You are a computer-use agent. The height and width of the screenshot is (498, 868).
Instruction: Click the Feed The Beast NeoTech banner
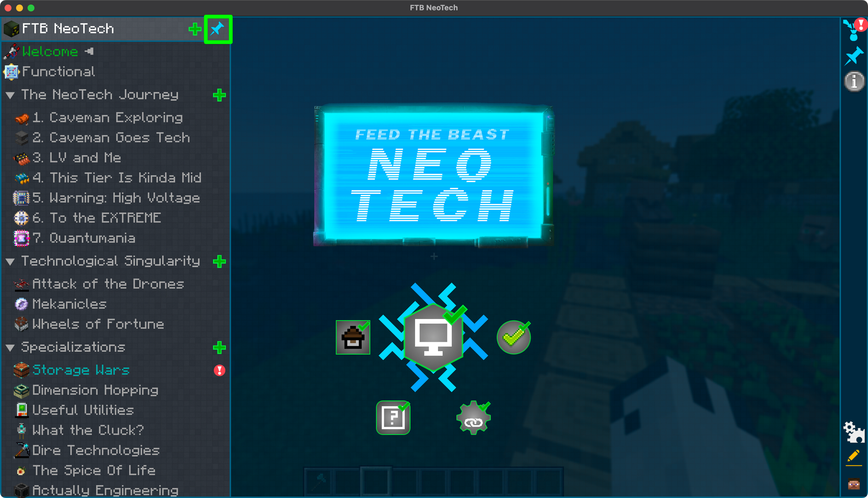pos(433,175)
